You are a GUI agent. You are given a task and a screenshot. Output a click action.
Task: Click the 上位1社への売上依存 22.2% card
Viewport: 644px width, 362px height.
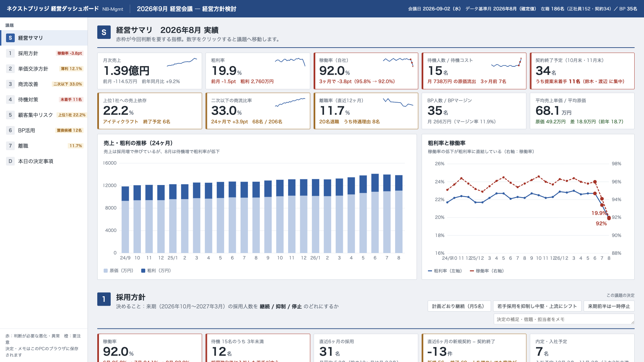[x=150, y=111]
